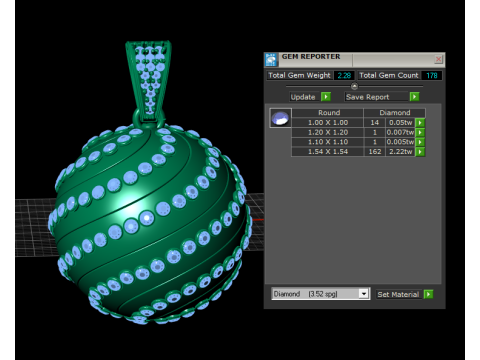Viewport: 480px width, 360px height.
Task: Click the count cell showing 14
Action: point(375,123)
